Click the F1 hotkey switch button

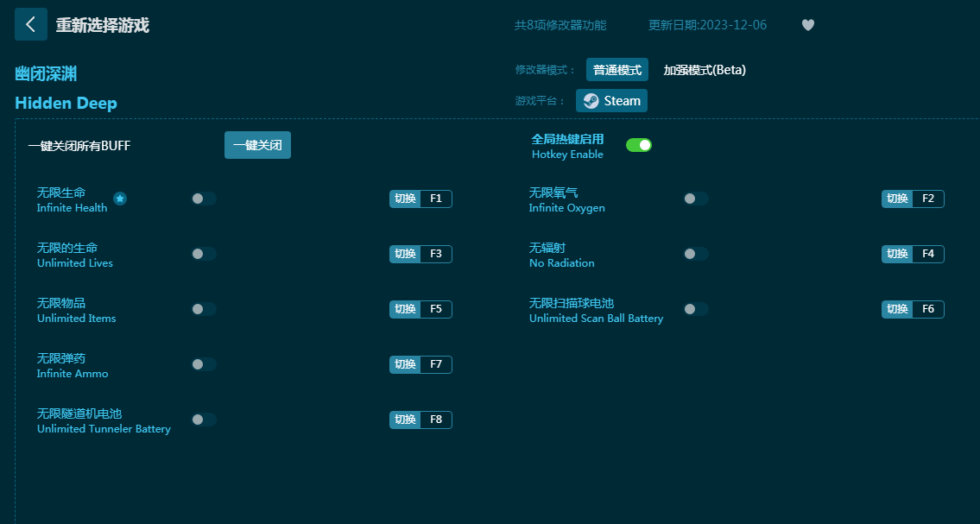(420, 199)
